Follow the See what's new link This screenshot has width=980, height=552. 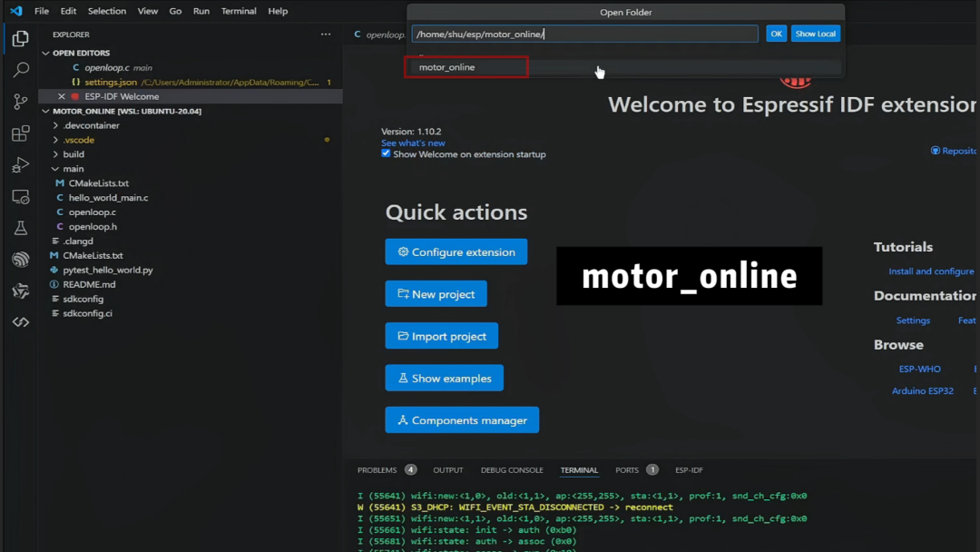[413, 143]
